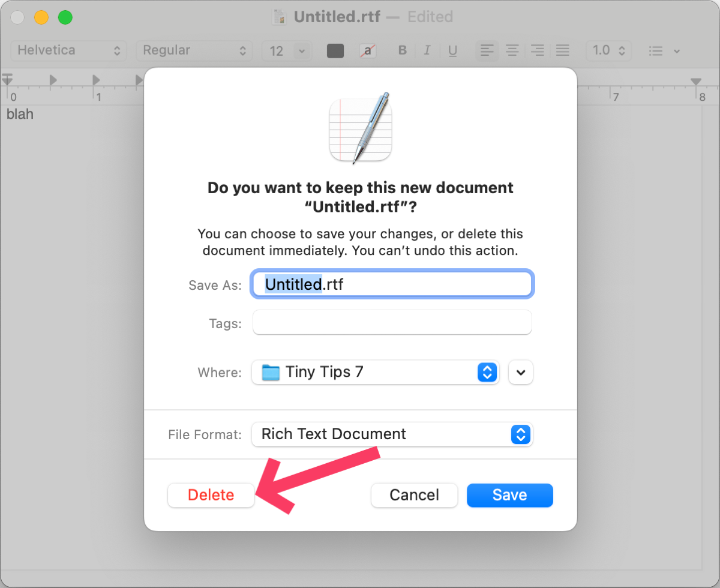Open the Rich Text Document format popup
This screenshot has width=720, height=588.
pos(392,434)
